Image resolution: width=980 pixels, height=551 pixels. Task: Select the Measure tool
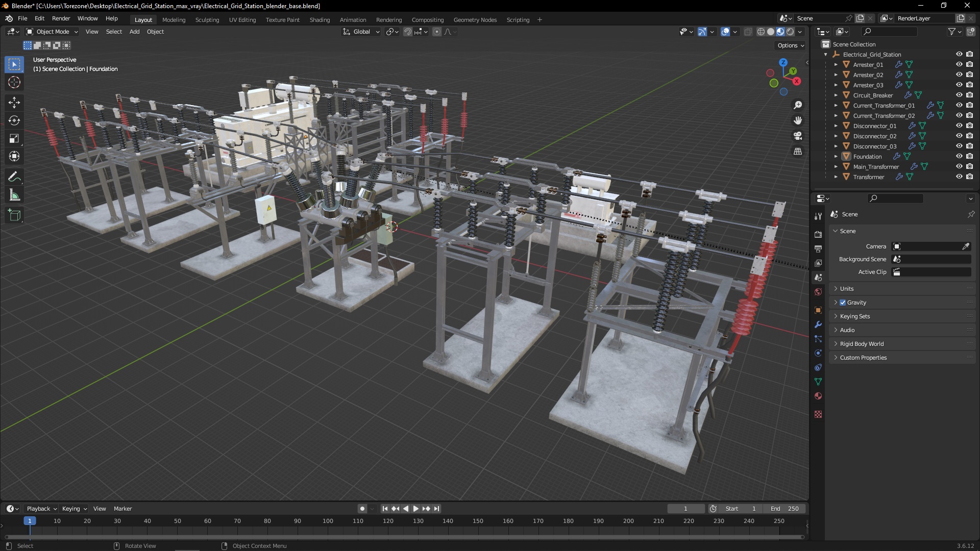click(x=14, y=195)
